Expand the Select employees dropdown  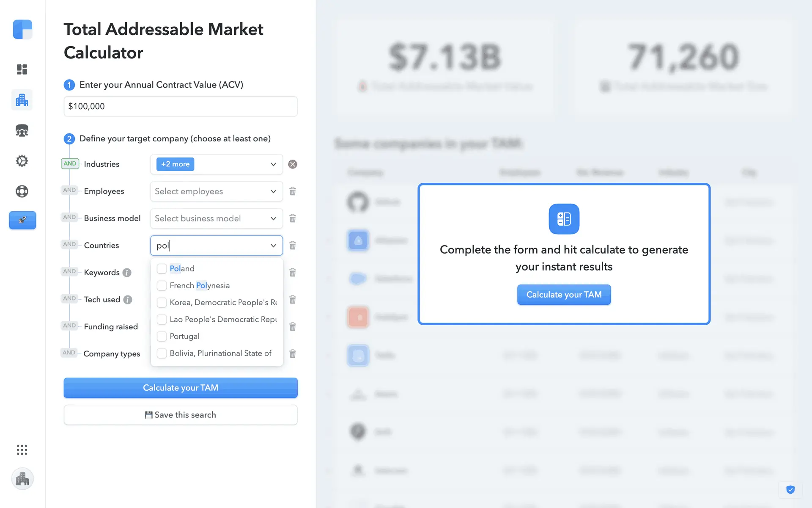click(x=216, y=191)
